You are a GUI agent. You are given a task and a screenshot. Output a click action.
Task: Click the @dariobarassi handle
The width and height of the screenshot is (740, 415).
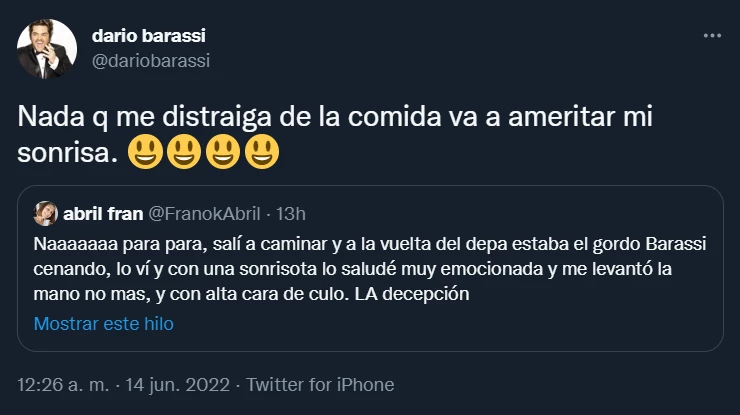tap(150, 60)
